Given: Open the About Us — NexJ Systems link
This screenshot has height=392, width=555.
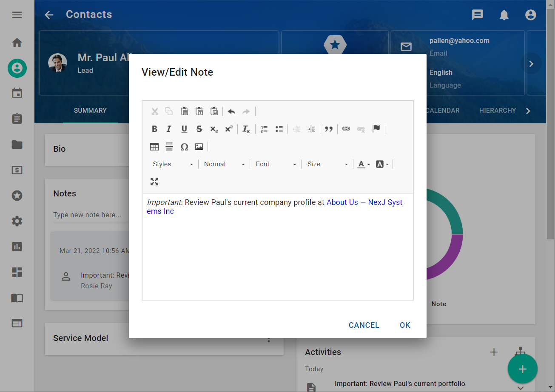Looking at the screenshot, I should coord(342,202).
